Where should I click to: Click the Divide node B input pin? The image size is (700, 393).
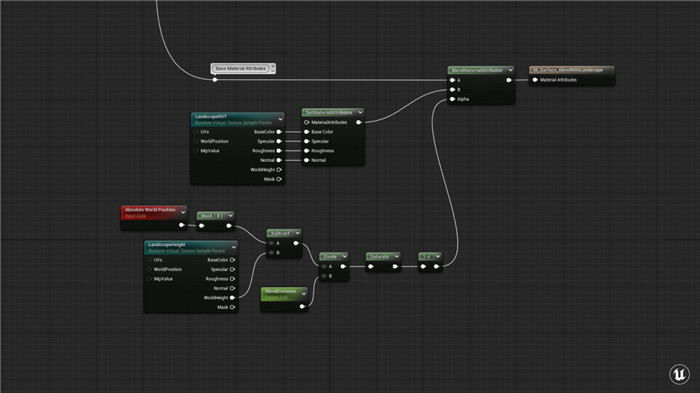[324, 276]
